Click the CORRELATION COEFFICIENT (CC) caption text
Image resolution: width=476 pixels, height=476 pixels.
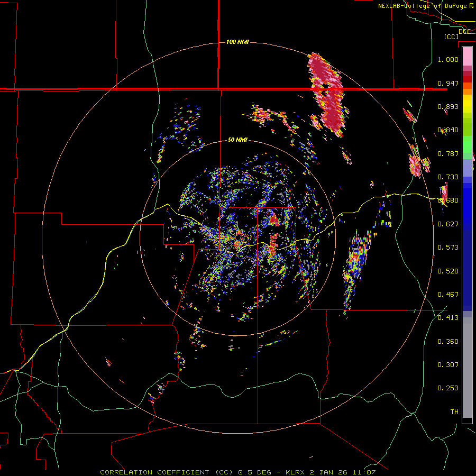coord(167,472)
